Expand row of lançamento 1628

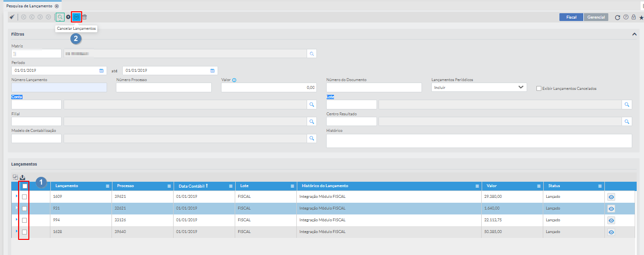tap(16, 231)
